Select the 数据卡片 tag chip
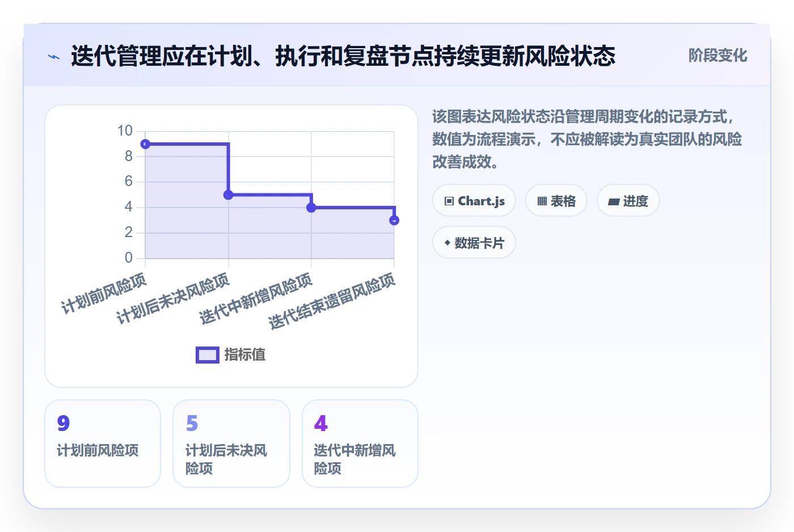794x532 pixels. 474,243
